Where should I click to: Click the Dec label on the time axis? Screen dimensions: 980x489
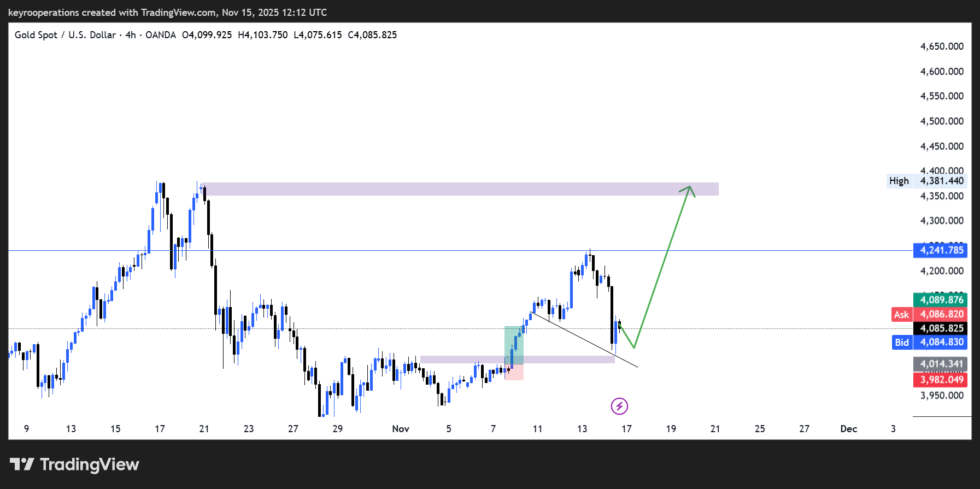[848, 429]
